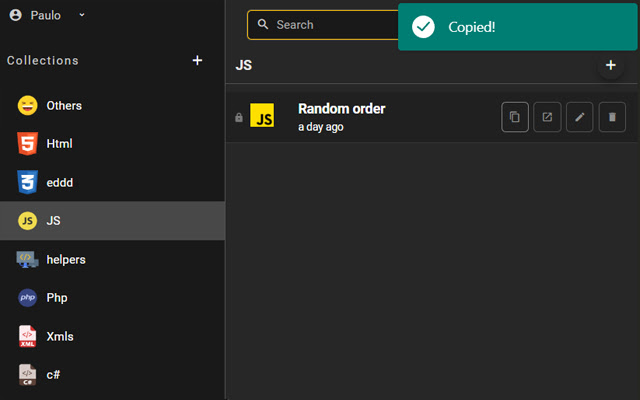Image resolution: width=640 pixels, height=400 pixels.
Task: Open the Others collection
Action: (x=64, y=106)
